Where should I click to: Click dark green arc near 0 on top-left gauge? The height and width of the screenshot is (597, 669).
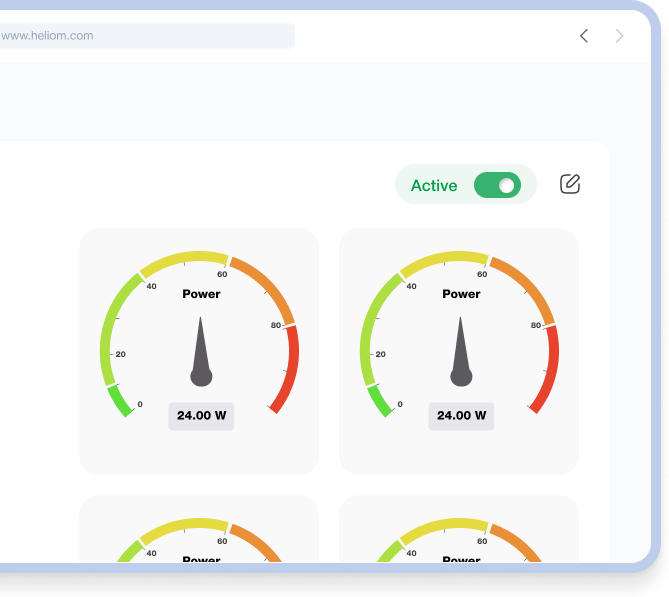(118, 400)
